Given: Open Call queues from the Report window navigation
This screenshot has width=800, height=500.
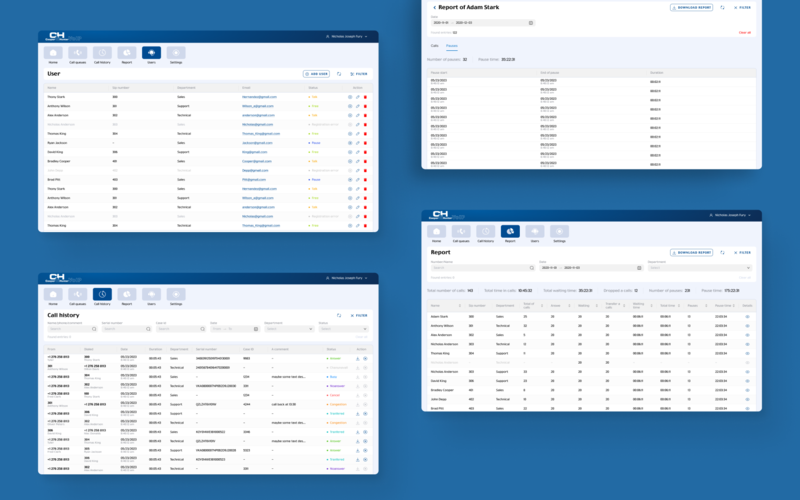Looking at the screenshot, I should point(461,232).
